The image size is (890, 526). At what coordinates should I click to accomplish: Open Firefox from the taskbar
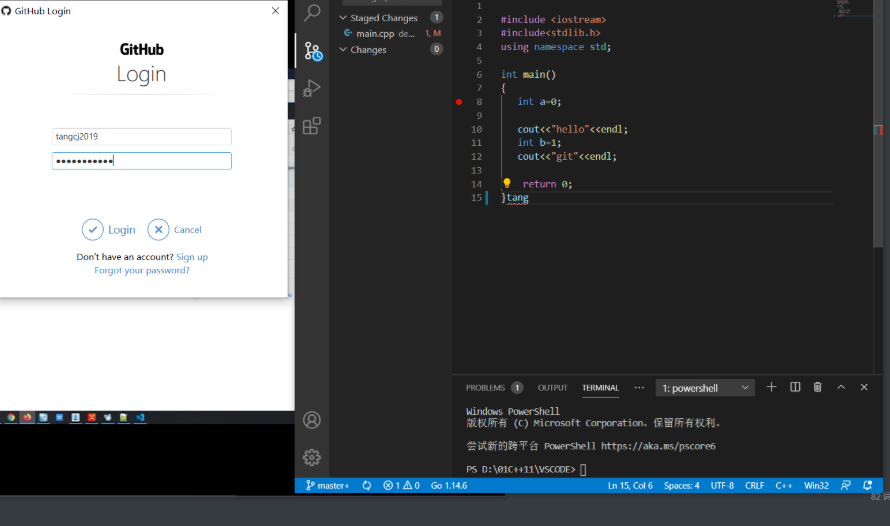click(27, 418)
